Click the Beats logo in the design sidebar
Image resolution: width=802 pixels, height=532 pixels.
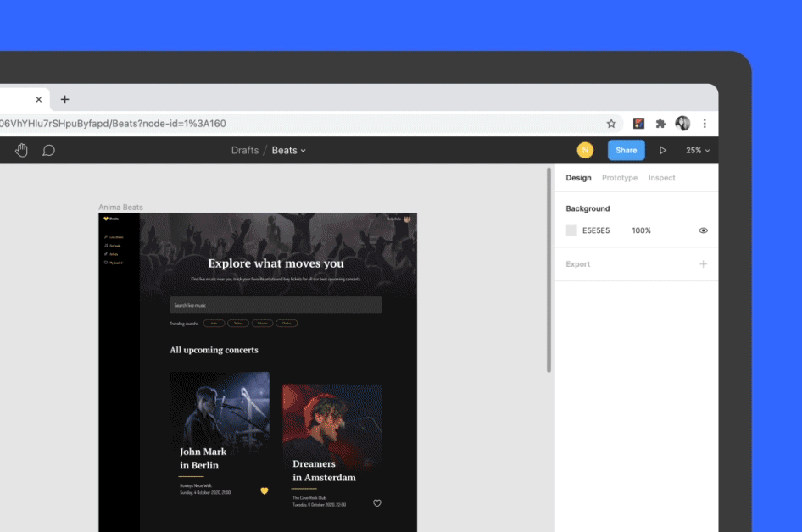111,219
